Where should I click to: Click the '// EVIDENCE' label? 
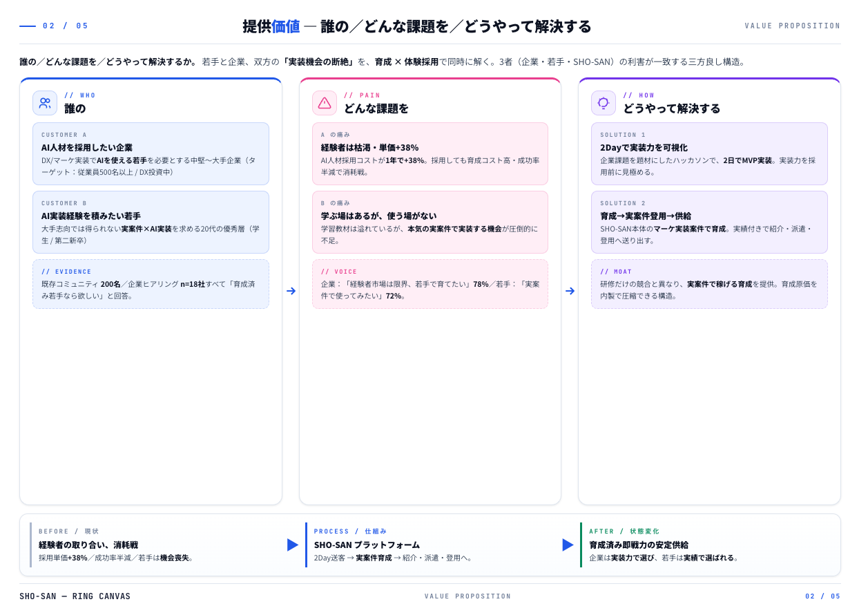pos(66,272)
